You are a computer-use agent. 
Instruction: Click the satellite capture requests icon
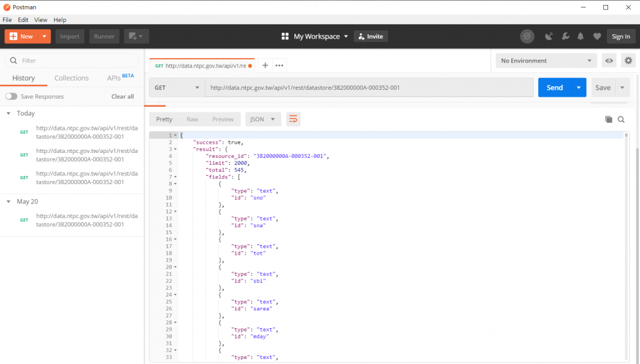549,36
